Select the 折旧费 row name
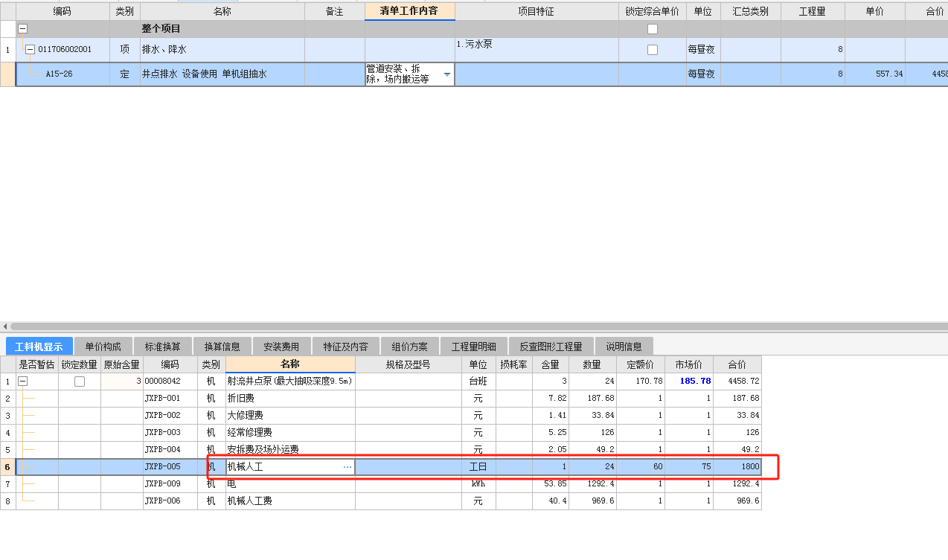 point(290,399)
